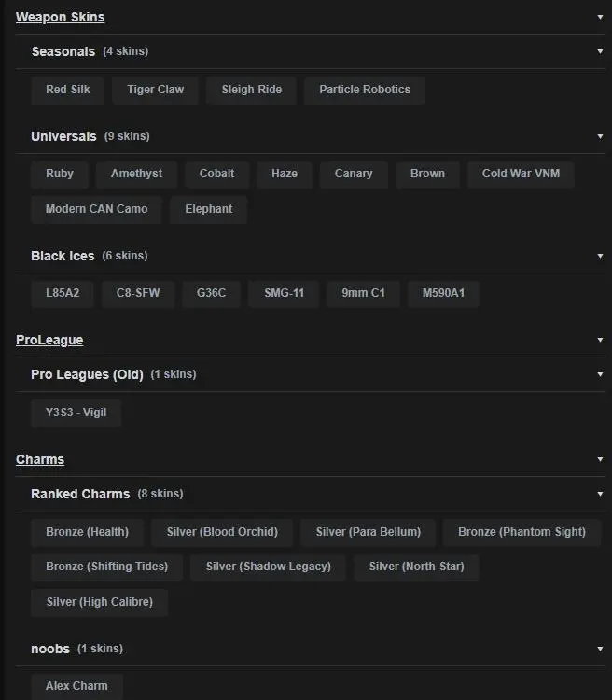Collapse the Universals category arrow

(600, 136)
